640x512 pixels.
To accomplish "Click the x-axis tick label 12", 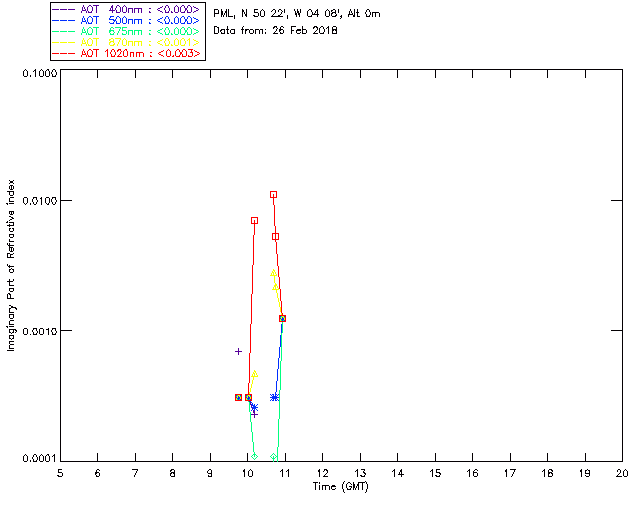I will (x=322, y=473).
